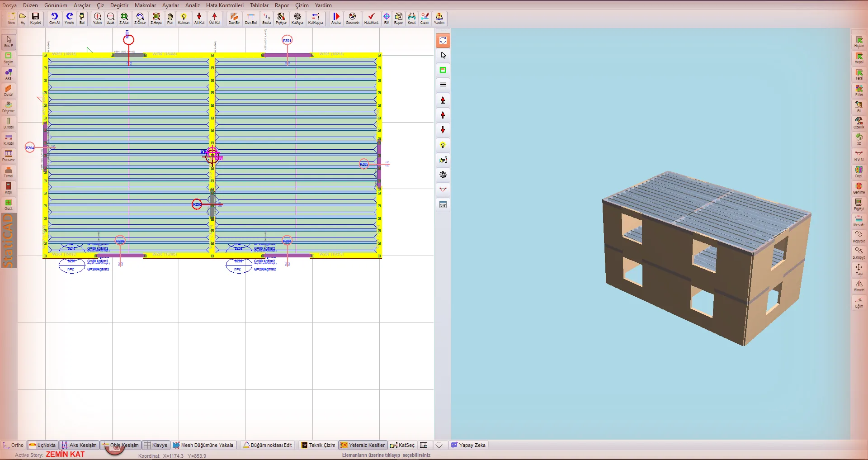Toggle UçNokta endpoint snap

click(x=42, y=445)
